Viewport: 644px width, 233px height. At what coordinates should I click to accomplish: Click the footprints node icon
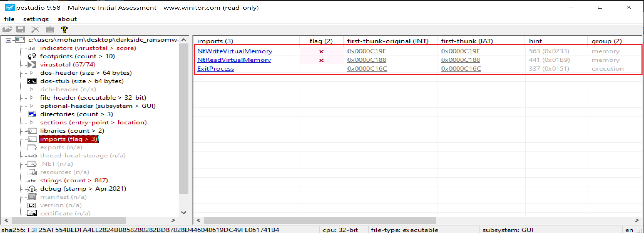pyautogui.click(x=32, y=56)
